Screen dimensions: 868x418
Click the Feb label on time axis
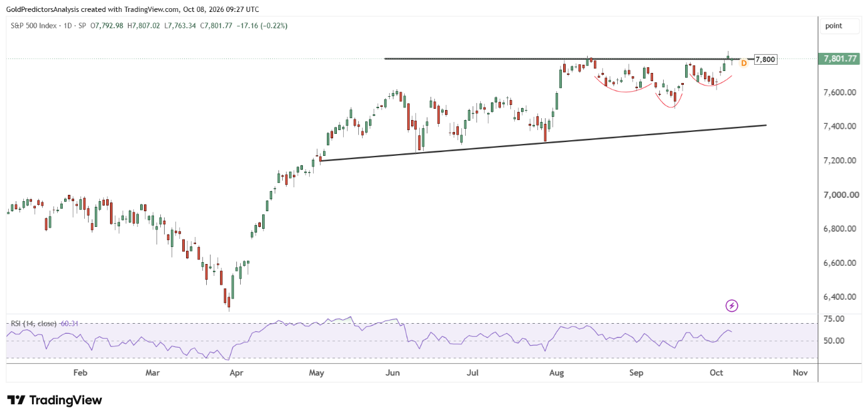pos(80,373)
